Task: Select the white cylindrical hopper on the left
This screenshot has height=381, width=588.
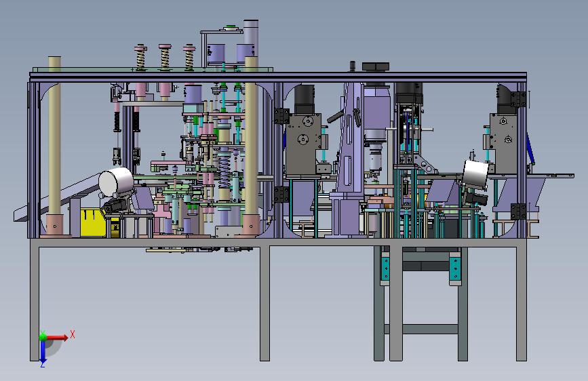Action: click(116, 182)
